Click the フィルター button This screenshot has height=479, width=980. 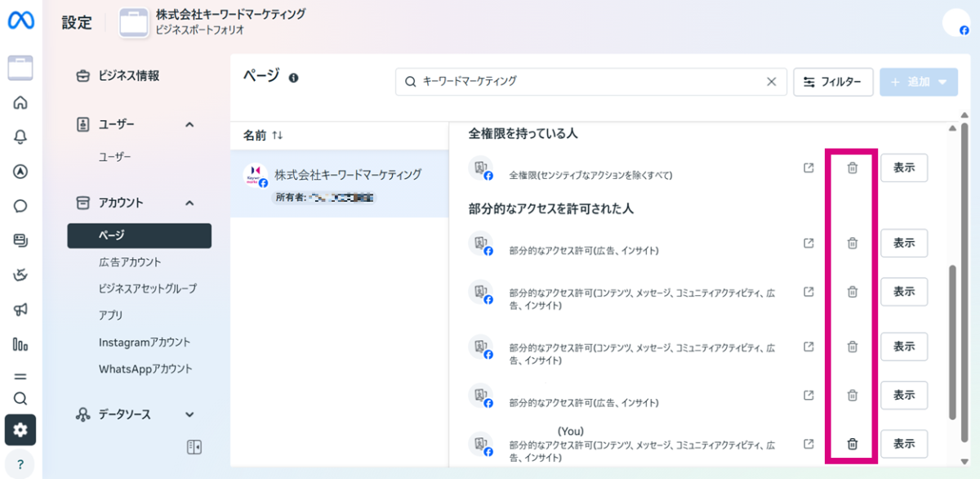click(x=833, y=82)
